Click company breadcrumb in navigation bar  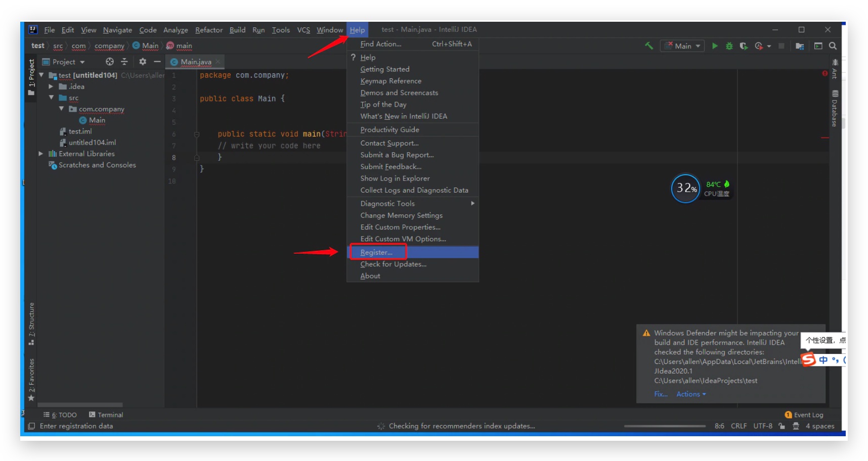[x=109, y=45]
